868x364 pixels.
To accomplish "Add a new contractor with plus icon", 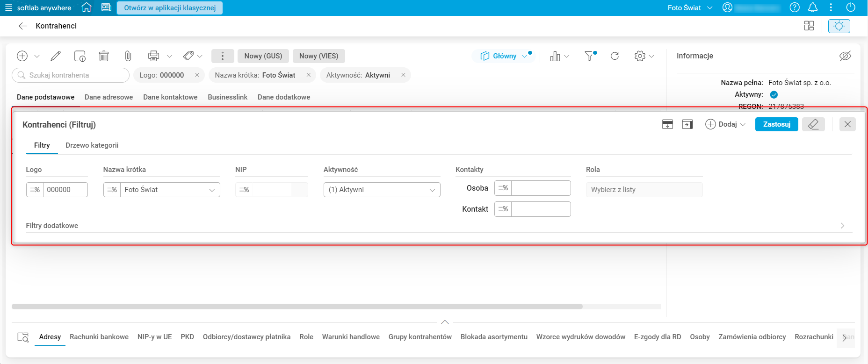I will 22,56.
